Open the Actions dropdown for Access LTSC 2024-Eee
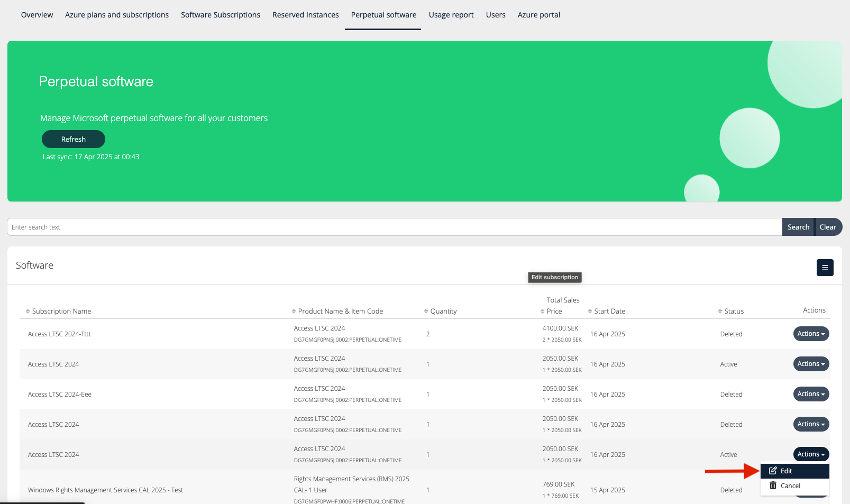The image size is (850, 504). (811, 394)
